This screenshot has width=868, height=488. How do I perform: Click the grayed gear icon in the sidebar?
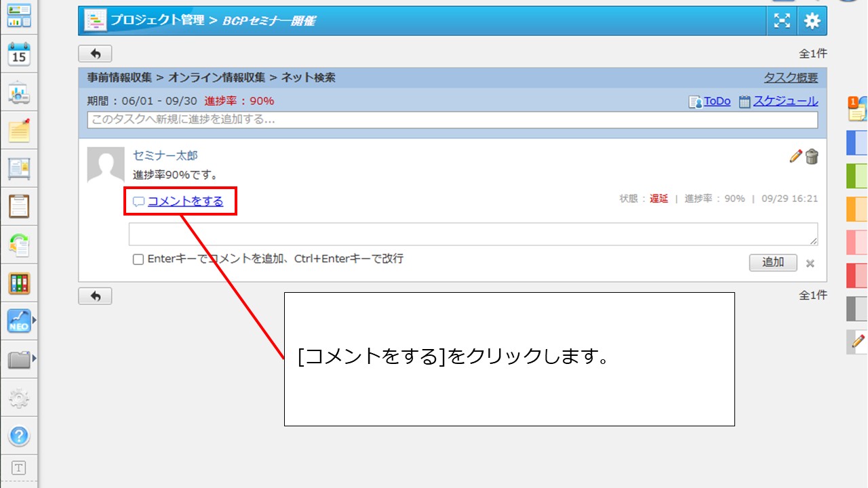click(x=19, y=398)
